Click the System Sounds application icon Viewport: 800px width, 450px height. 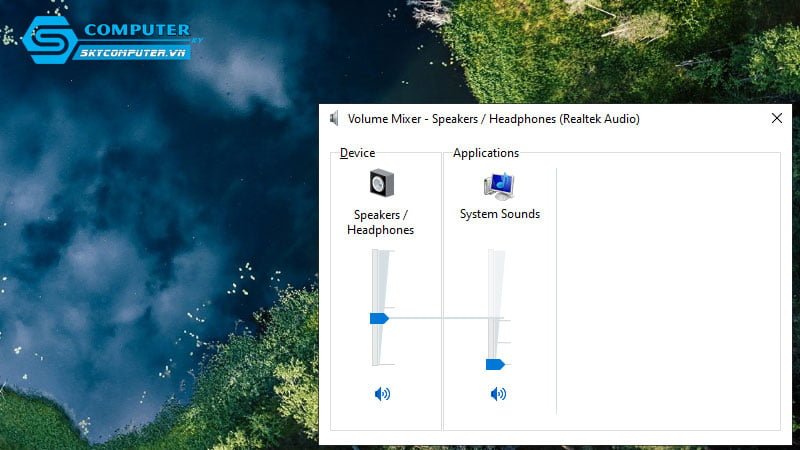(x=499, y=186)
